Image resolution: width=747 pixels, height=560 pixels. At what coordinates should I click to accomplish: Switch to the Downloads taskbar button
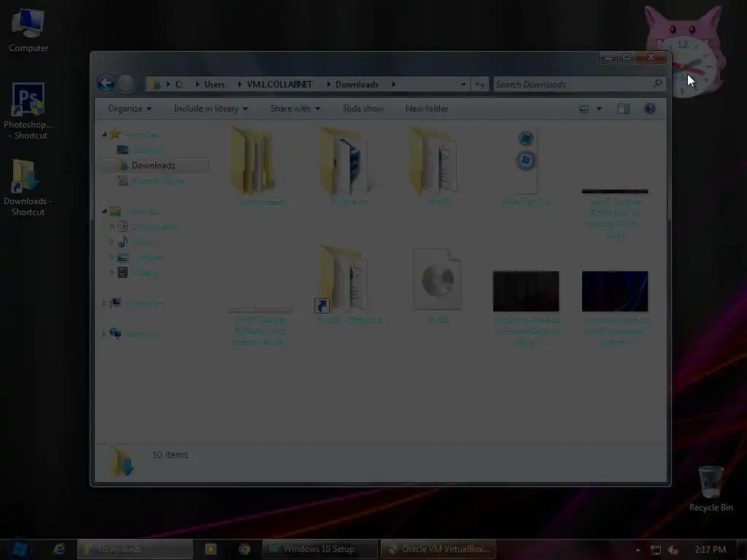tap(135, 549)
